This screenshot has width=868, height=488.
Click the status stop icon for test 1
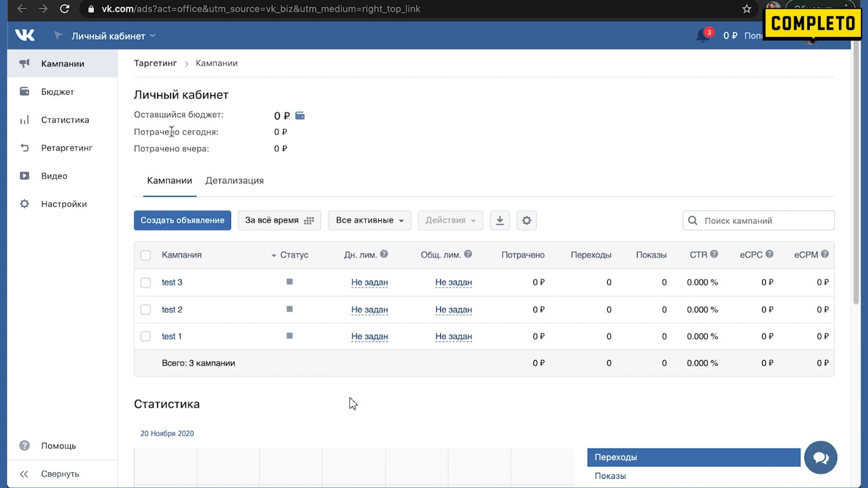290,336
